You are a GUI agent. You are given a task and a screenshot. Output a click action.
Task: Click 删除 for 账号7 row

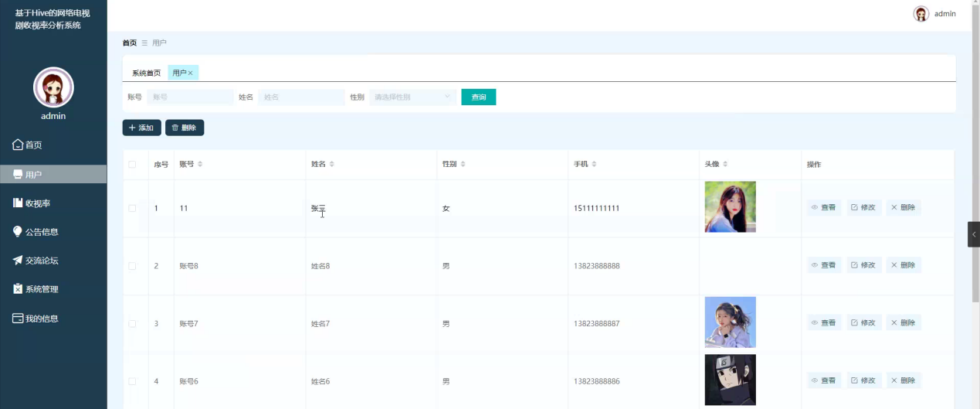903,322
